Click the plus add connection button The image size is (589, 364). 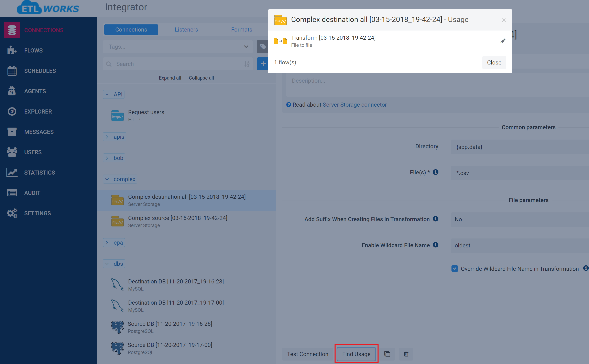pos(263,64)
